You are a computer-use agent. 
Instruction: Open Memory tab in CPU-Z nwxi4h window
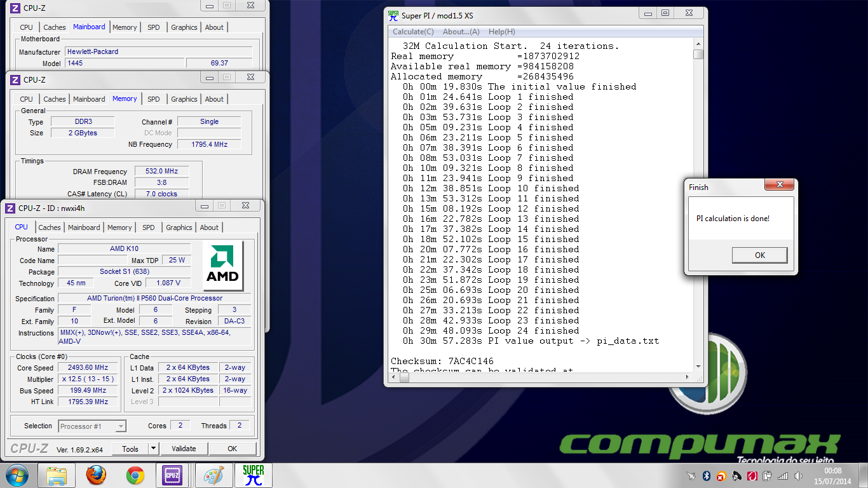(119, 227)
